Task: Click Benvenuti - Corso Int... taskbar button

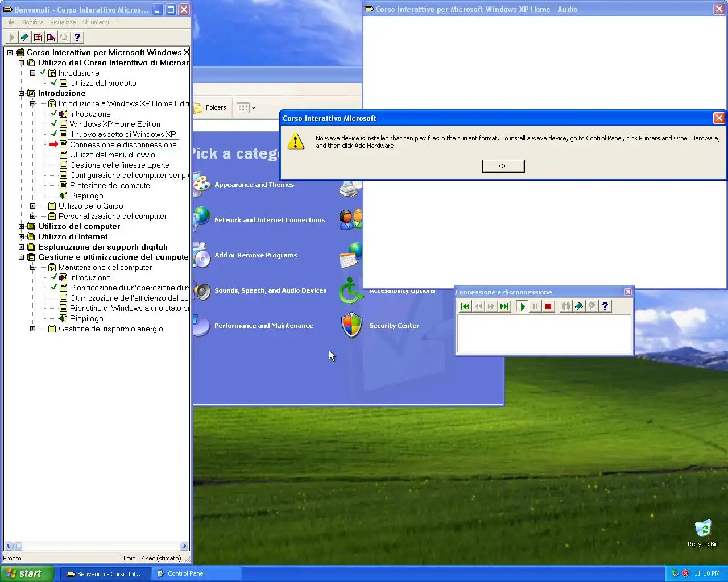Action: (x=106, y=573)
